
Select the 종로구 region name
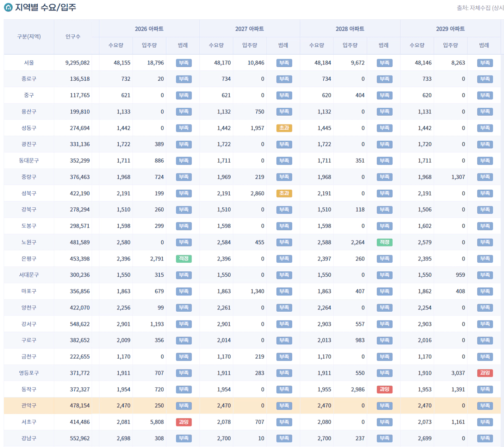pyautogui.click(x=29, y=79)
